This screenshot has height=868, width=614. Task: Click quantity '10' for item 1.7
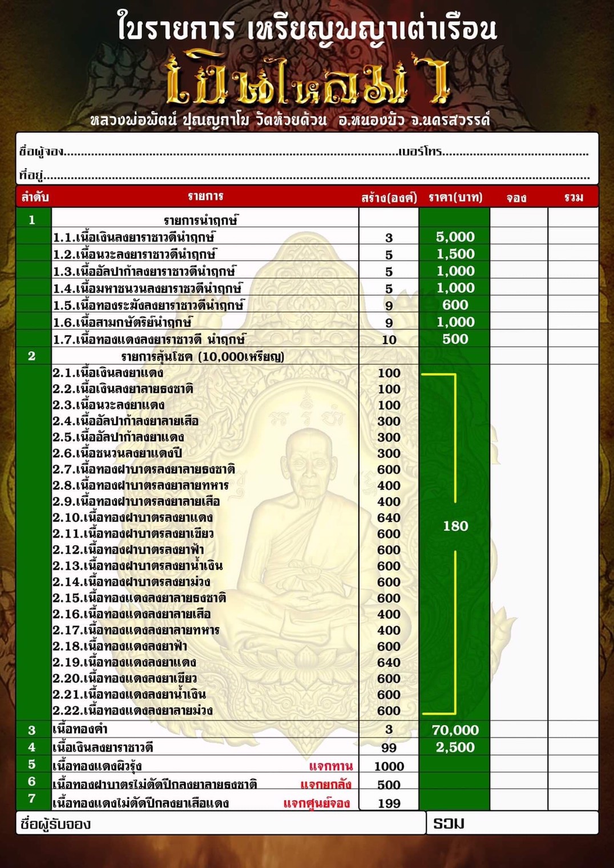[389, 340]
